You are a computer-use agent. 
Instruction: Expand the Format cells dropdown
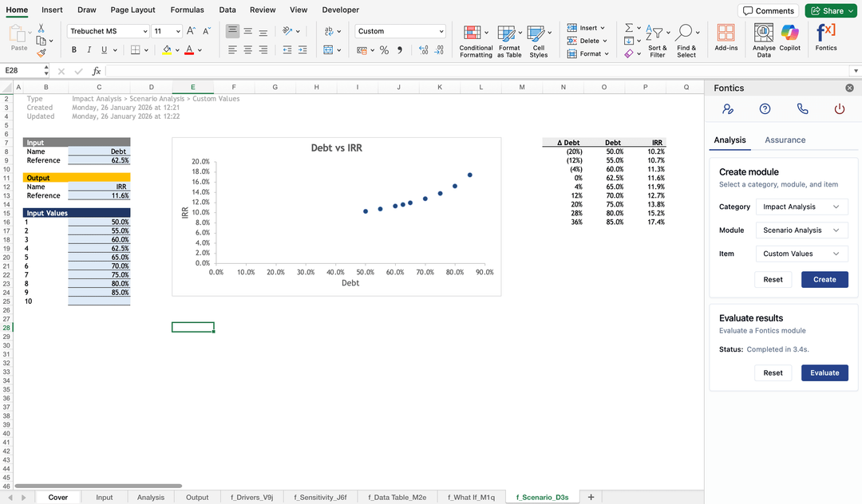point(607,53)
